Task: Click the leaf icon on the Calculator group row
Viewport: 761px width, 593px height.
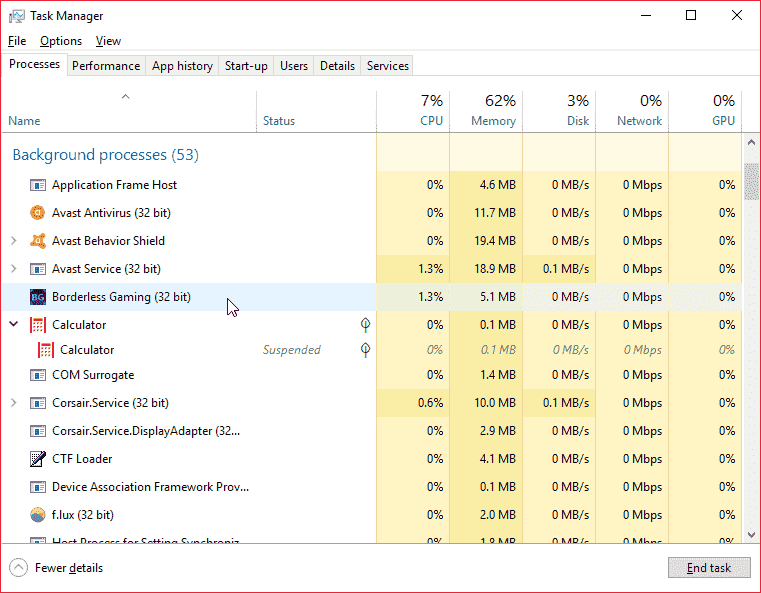Action: coord(365,324)
